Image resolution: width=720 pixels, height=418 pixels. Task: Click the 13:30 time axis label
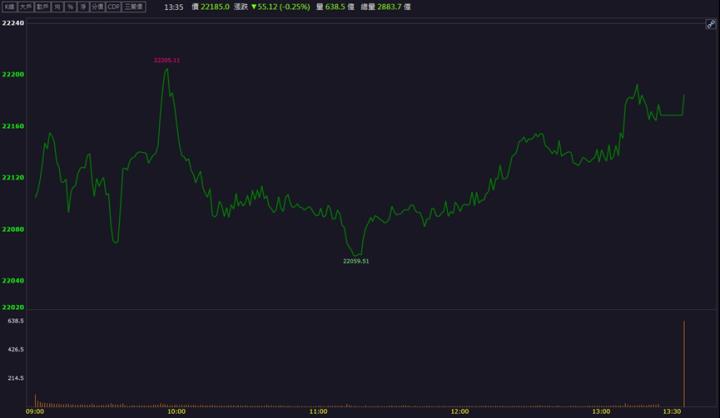coord(672,412)
